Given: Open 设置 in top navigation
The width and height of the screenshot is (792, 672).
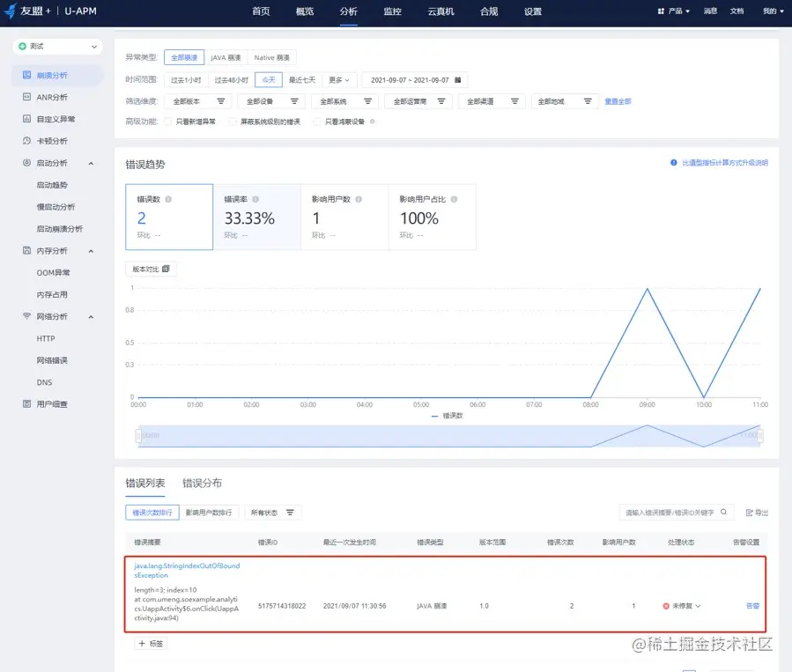Looking at the screenshot, I should (x=532, y=11).
